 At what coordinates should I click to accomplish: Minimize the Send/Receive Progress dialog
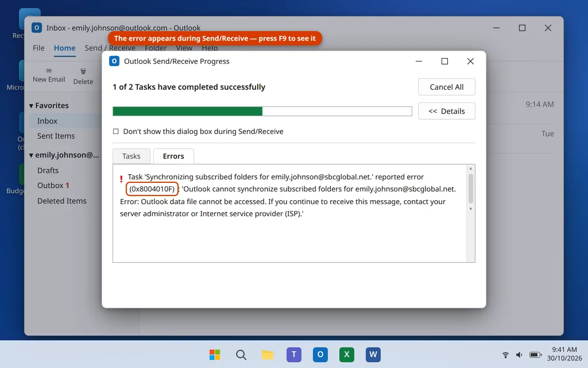419,61
